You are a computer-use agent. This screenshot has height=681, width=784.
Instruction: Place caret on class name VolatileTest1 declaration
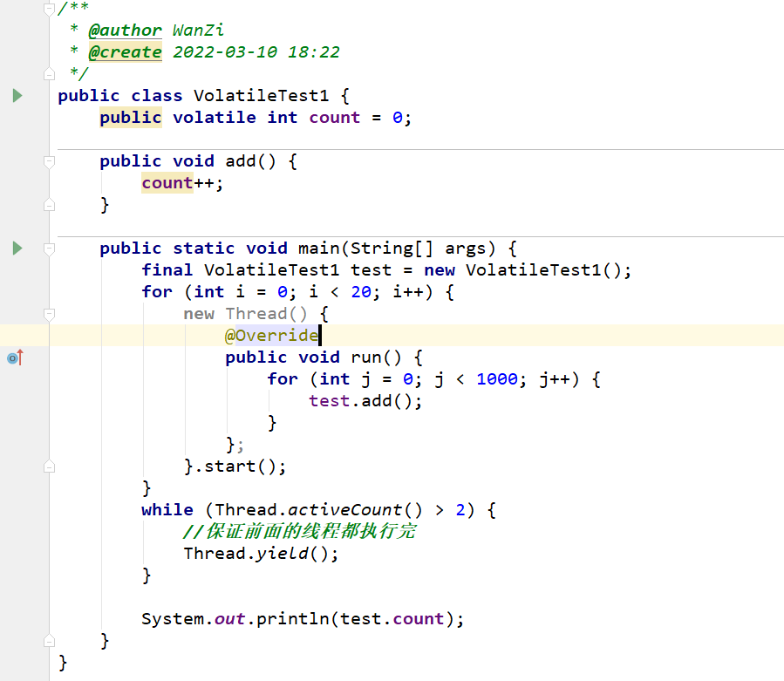point(261,96)
